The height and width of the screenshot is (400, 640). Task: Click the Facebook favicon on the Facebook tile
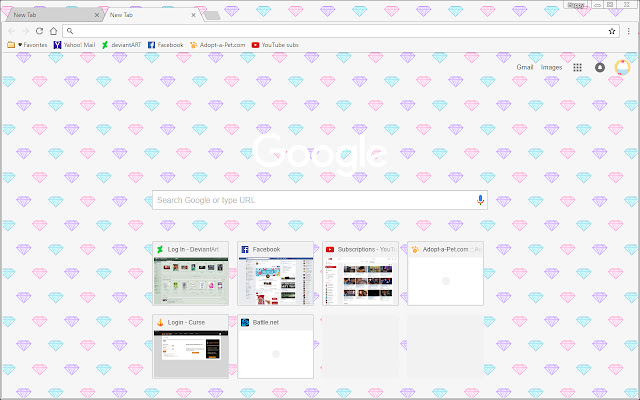pyautogui.click(x=245, y=249)
